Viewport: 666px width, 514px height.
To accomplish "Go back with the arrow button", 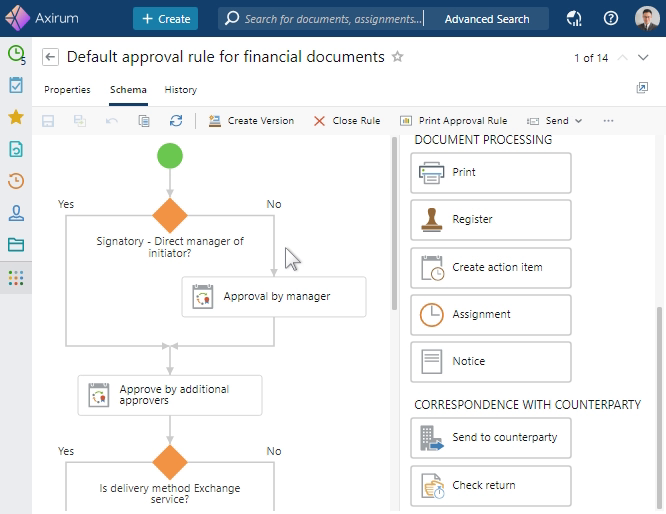I will tap(50, 57).
